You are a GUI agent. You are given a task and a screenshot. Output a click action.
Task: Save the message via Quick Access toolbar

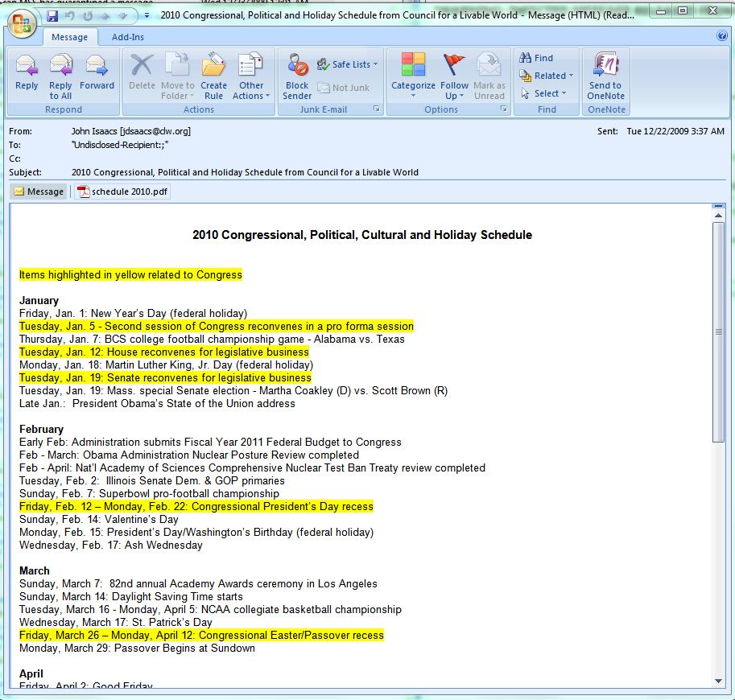tap(52, 16)
